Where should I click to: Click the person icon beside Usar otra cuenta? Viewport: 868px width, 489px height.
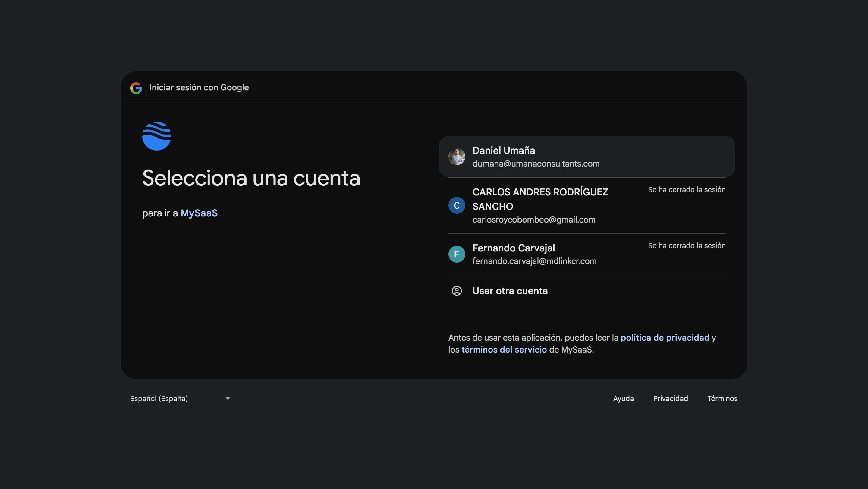tap(457, 291)
